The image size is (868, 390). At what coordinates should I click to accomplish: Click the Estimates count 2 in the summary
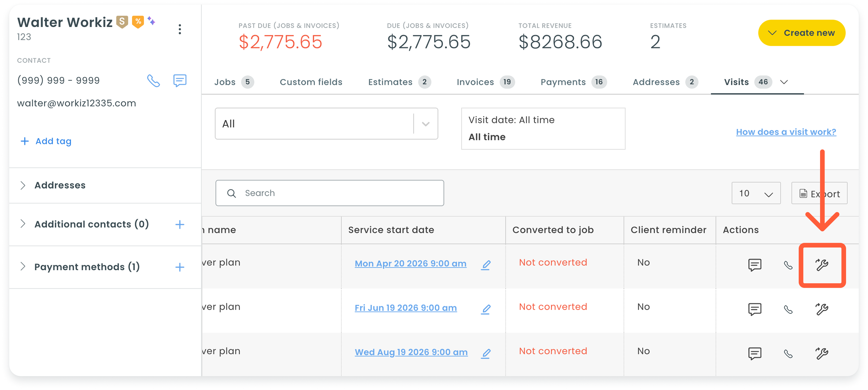pos(655,42)
